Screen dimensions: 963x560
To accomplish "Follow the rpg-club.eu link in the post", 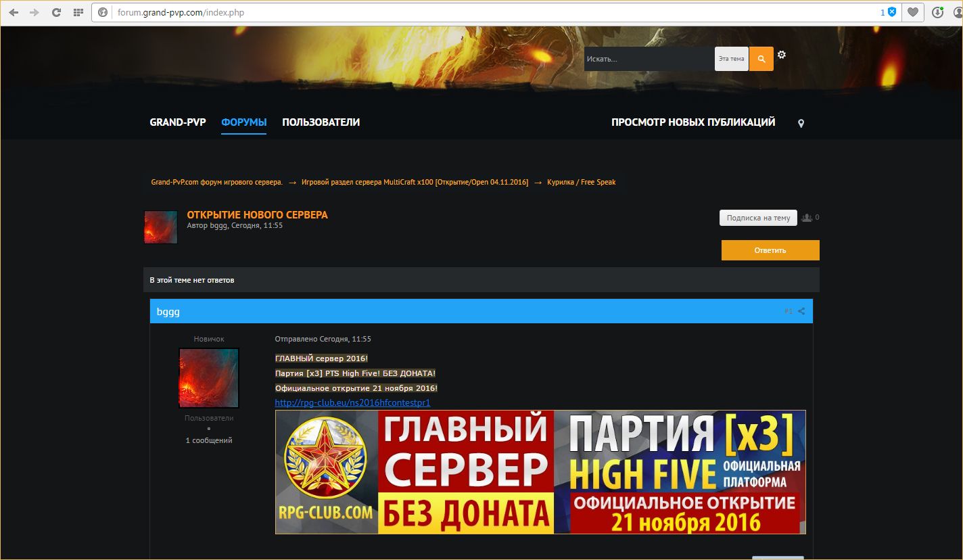I will point(352,403).
